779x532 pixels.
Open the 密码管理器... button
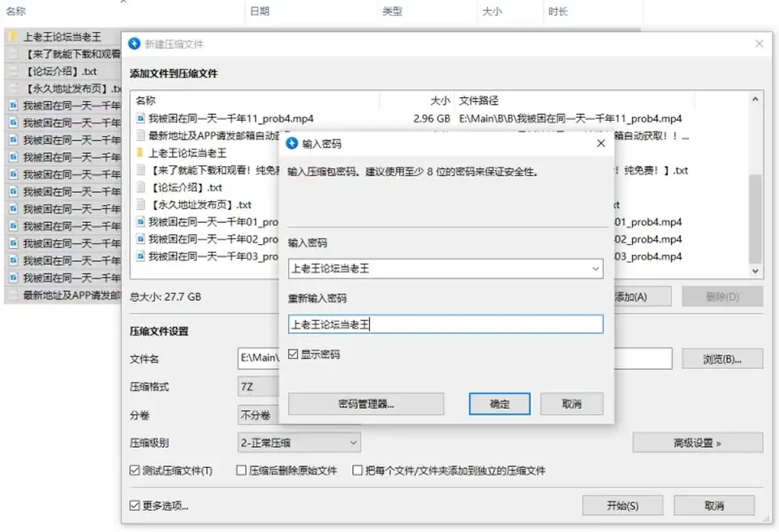(366, 404)
